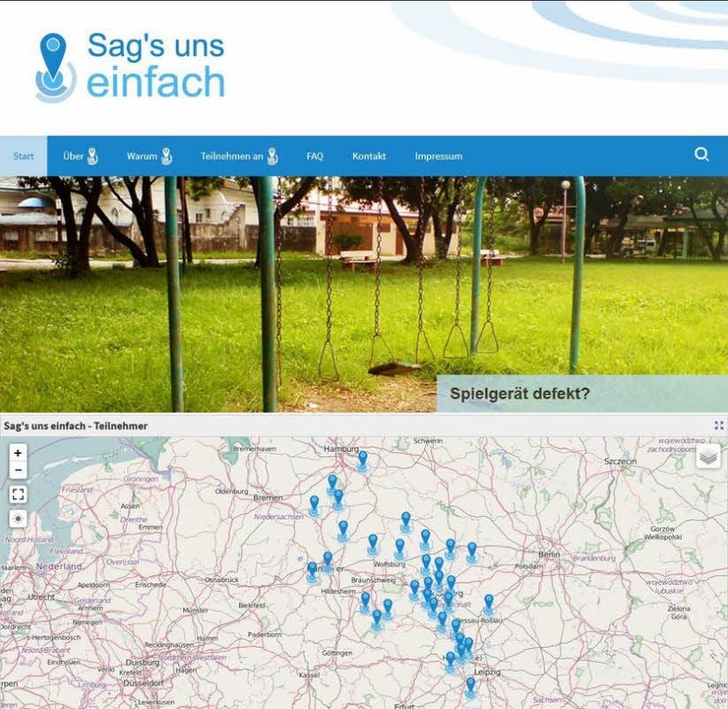
Task: Click the Sag's uns einfach - Teilnehmer title
Action: [75, 425]
